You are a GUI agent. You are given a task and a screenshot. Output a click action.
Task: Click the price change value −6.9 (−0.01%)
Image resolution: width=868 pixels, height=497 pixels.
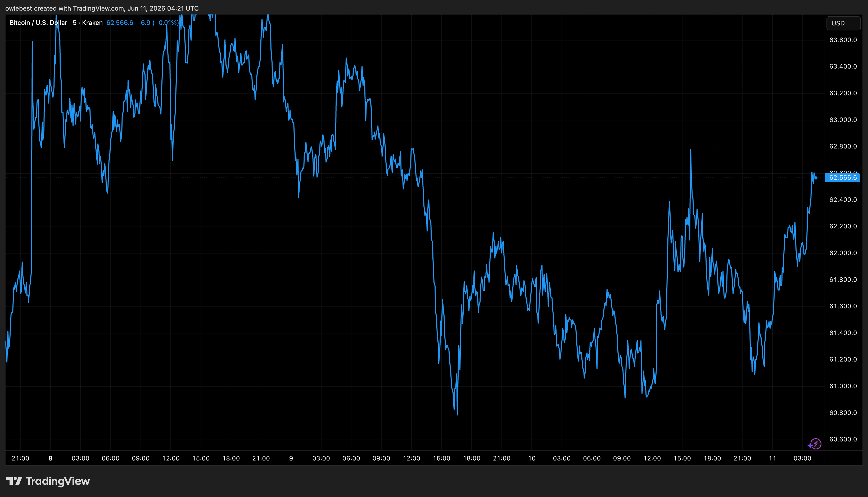point(158,23)
